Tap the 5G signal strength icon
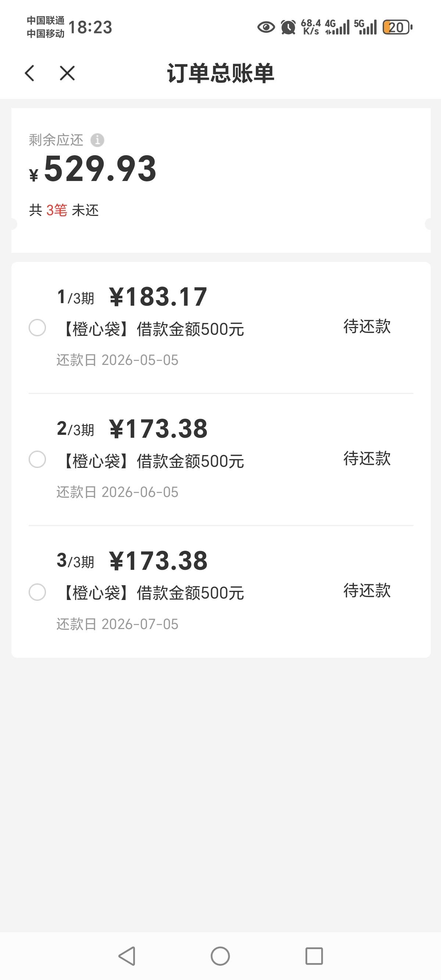441x980 pixels. click(365, 27)
